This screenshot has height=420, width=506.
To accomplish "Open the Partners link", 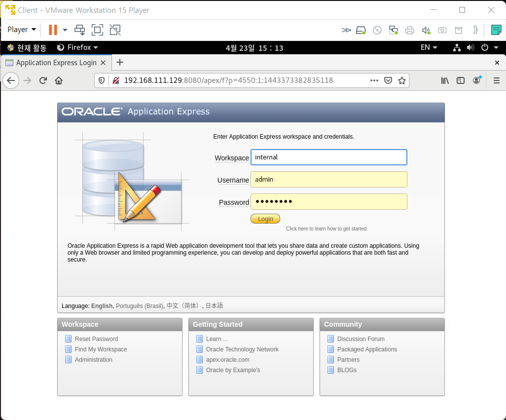I will click(x=348, y=360).
